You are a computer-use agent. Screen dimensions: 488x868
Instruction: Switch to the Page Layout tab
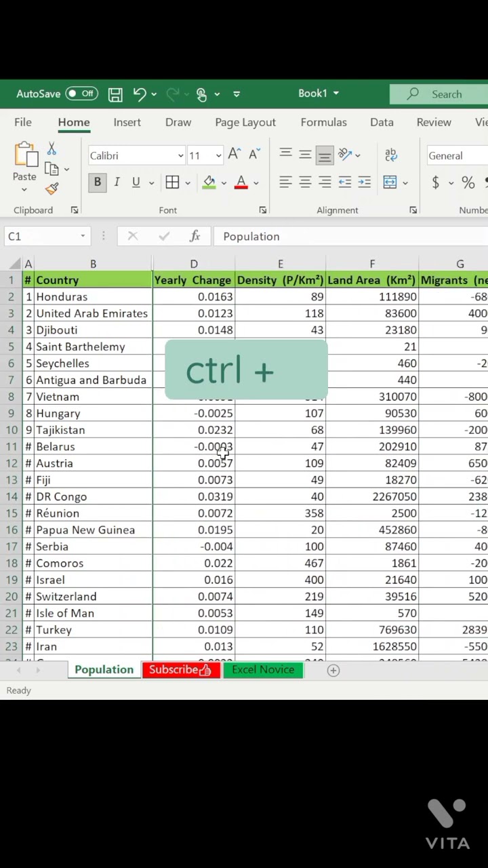pos(245,122)
